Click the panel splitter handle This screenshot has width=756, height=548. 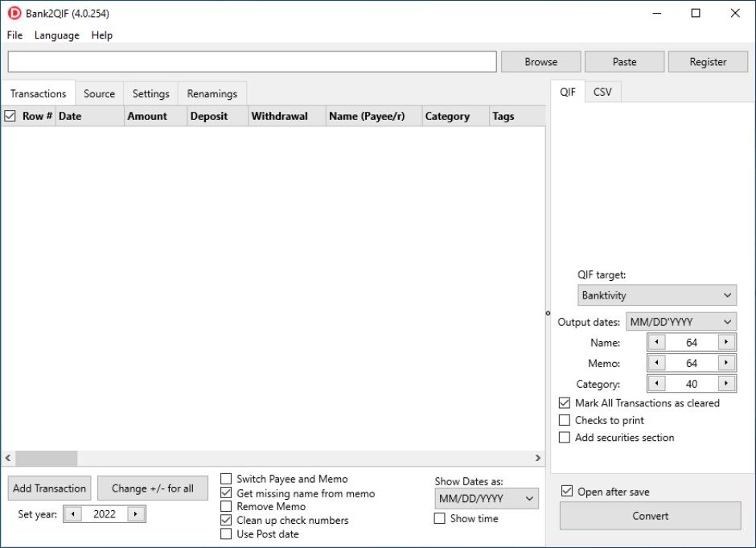click(x=548, y=313)
